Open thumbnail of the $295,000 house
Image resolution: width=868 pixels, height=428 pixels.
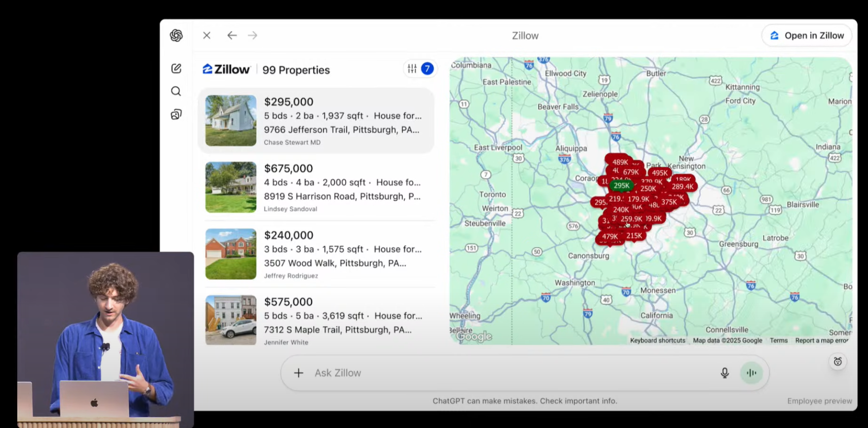231,121
